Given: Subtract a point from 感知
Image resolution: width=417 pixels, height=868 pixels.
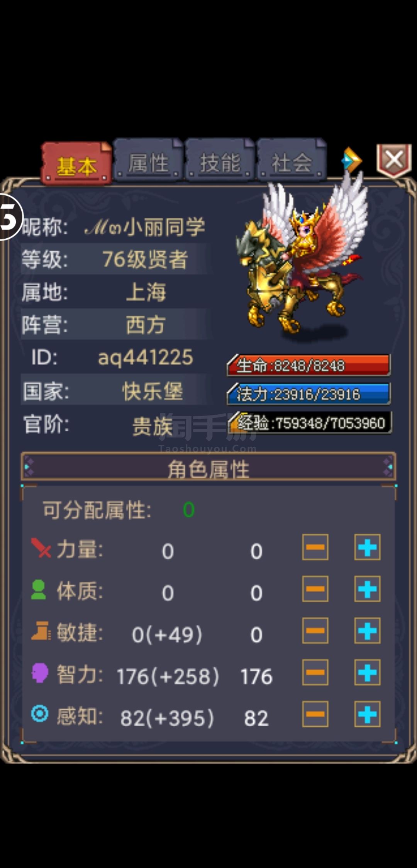Looking at the screenshot, I should [315, 714].
